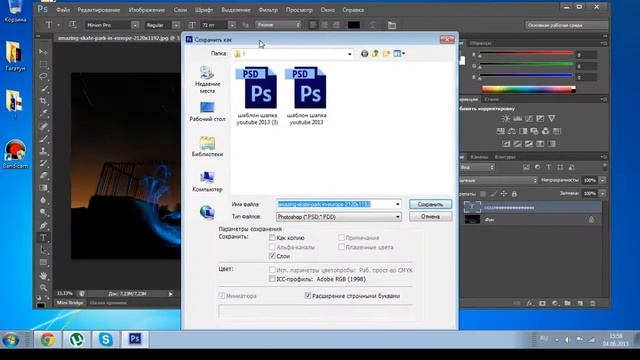This screenshot has height=360, width=640.
Task: Open the 'Папка' folder dropdown
Action: (349, 53)
